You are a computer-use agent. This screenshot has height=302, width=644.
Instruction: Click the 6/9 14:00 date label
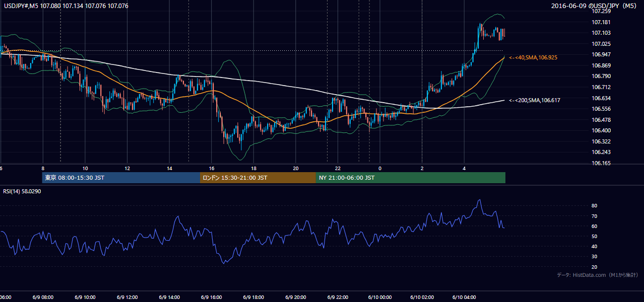coord(169,297)
